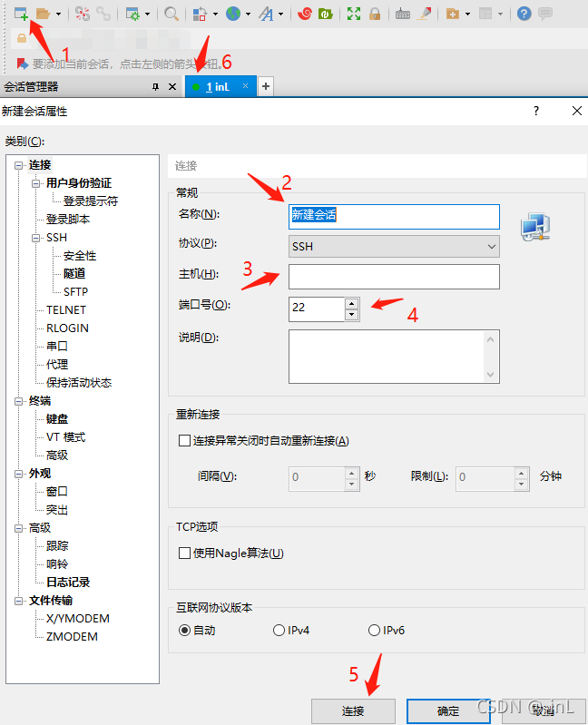Expand the globe encoding dropdown arrow
This screenshot has width=588, height=725.
[x=249, y=15]
